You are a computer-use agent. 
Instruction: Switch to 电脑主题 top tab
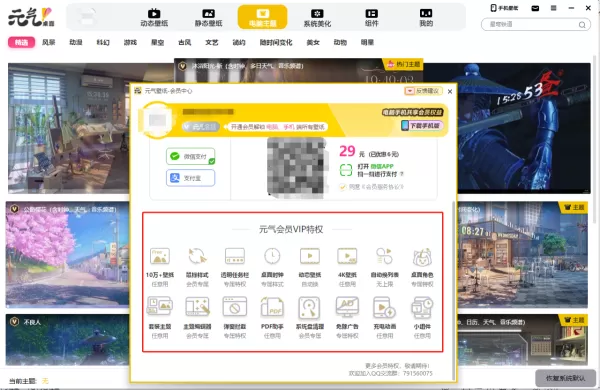point(262,17)
